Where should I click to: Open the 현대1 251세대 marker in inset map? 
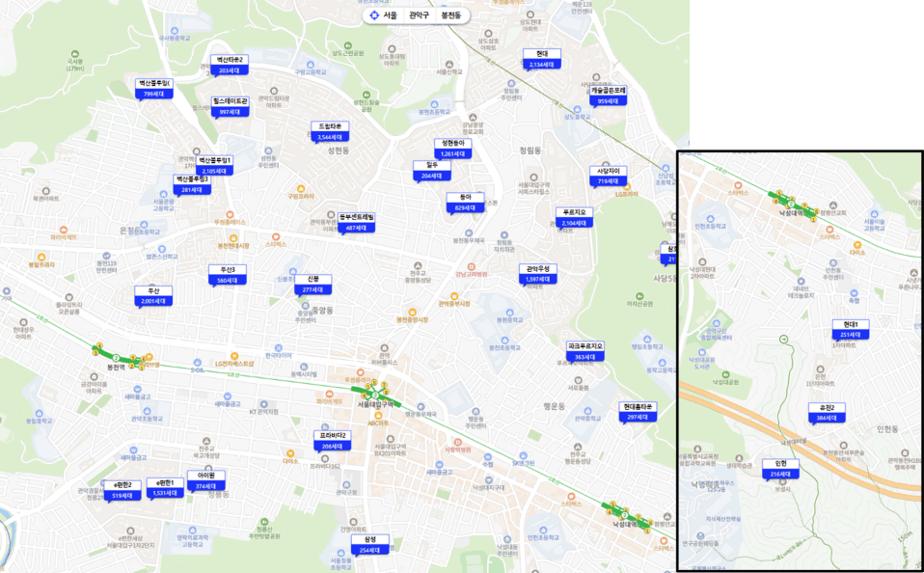(x=851, y=330)
